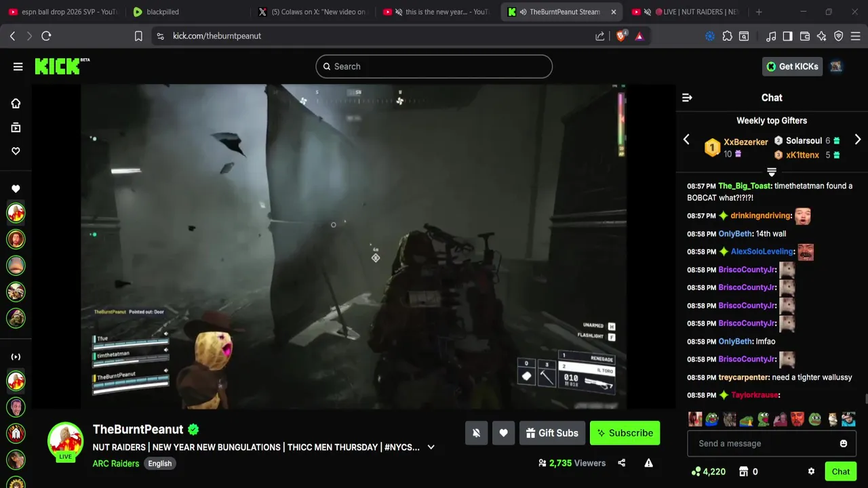868x488 pixels.
Task: Click the filled heart followed-channels icon
Action: 16,189
